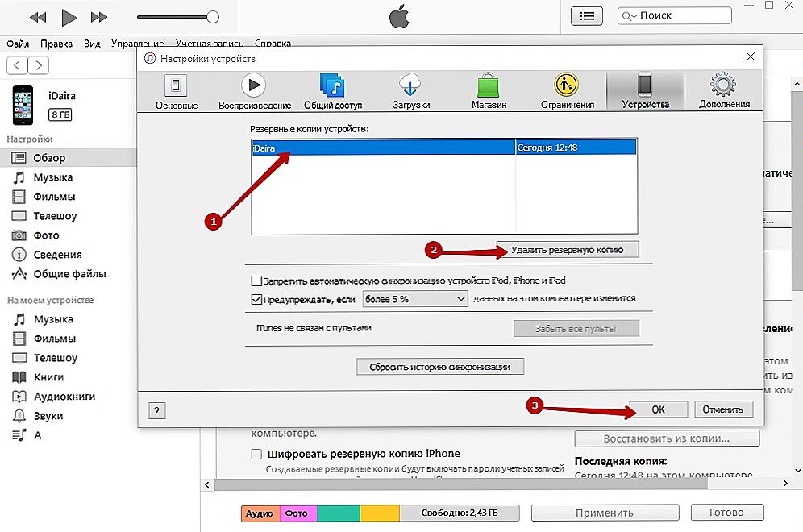Image resolution: width=803 pixels, height=532 pixels.
Task: Open the Файл menu
Action: [x=17, y=44]
